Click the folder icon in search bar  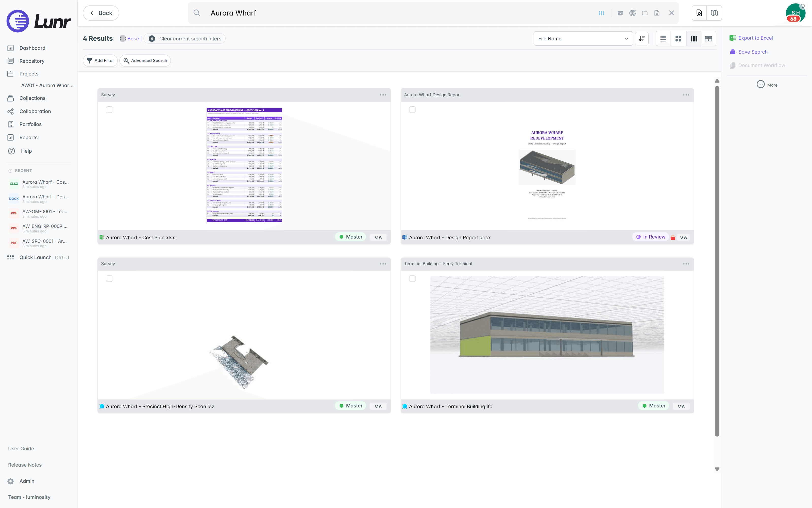(x=645, y=13)
